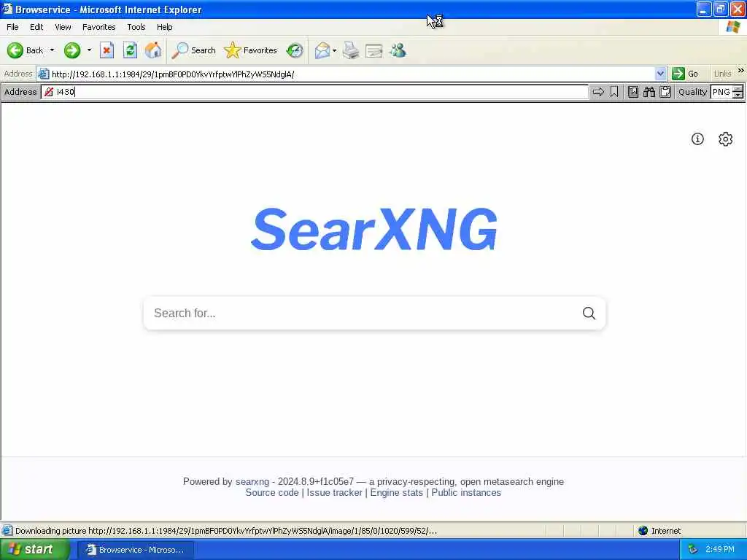Click the binoculars find icon
The width and height of the screenshot is (747, 560).
pyautogui.click(x=649, y=92)
